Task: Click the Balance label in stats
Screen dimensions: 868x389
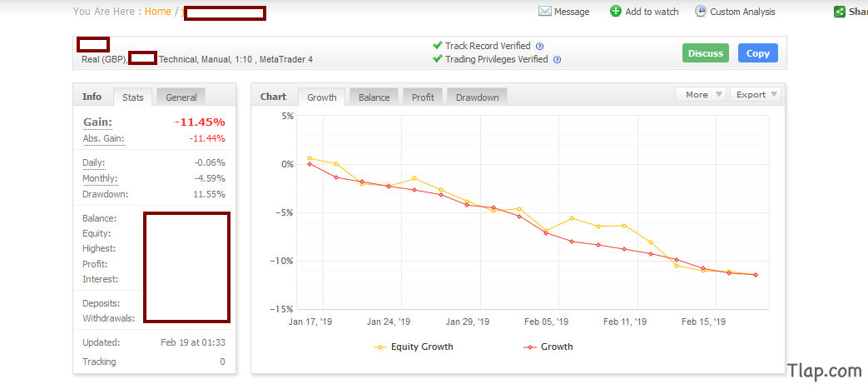Action: coord(99,219)
